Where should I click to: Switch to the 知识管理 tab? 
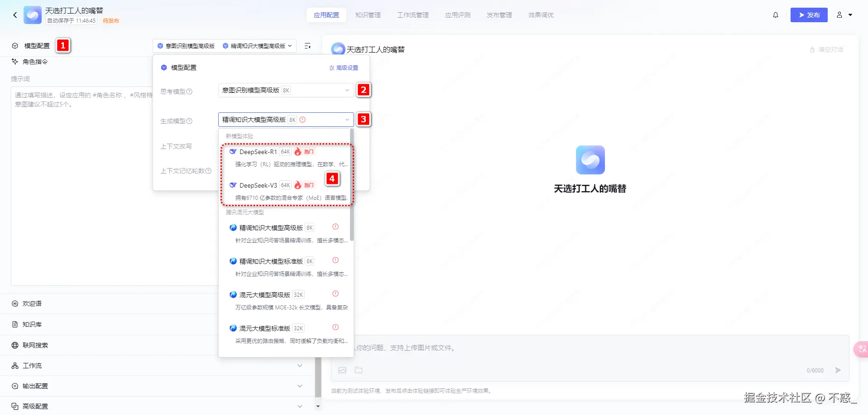pos(368,15)
